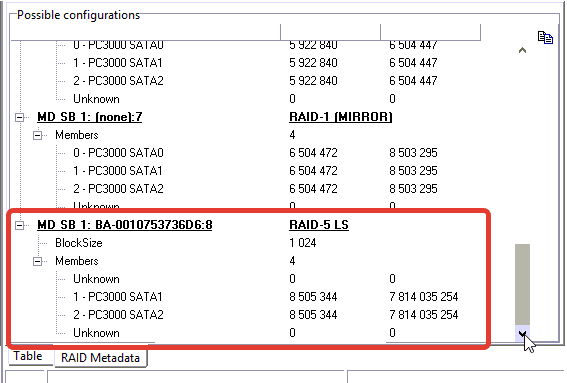Click the RAID-1 (MIRROR) type value
Image resolution: width=567 pixels, height=383 pixels.
pyautogui.click(x=341, y=117)
